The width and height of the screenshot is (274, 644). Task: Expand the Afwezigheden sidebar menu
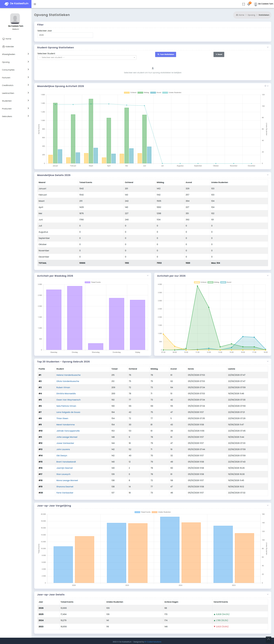16,54
